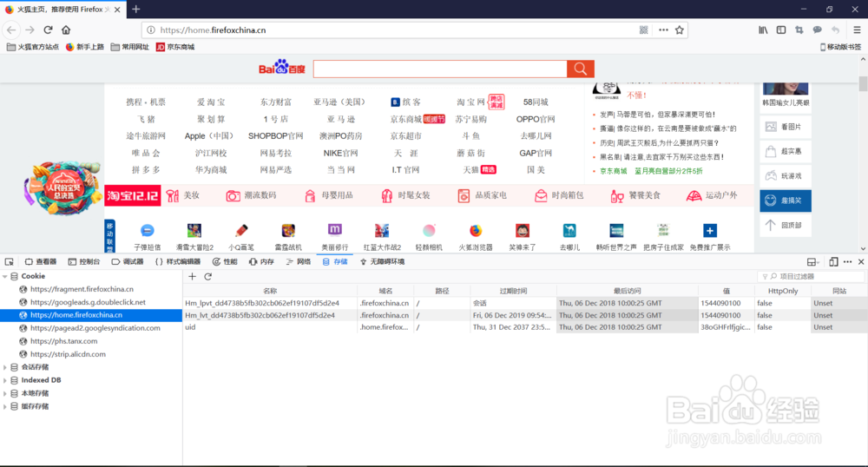Expand the 会话存储 tree node
868x467 pixels.
coord(5,367)
